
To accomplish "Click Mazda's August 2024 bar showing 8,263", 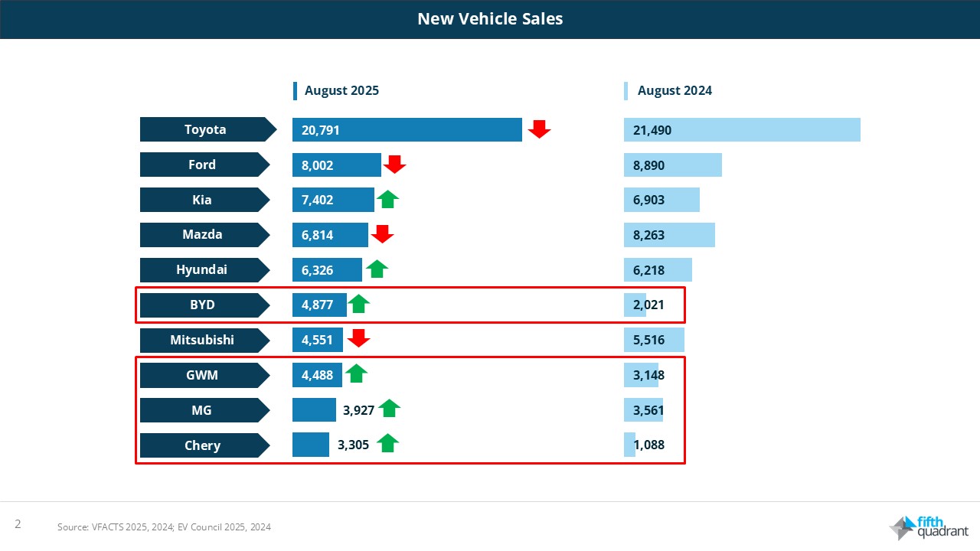I will click(668, 235).
